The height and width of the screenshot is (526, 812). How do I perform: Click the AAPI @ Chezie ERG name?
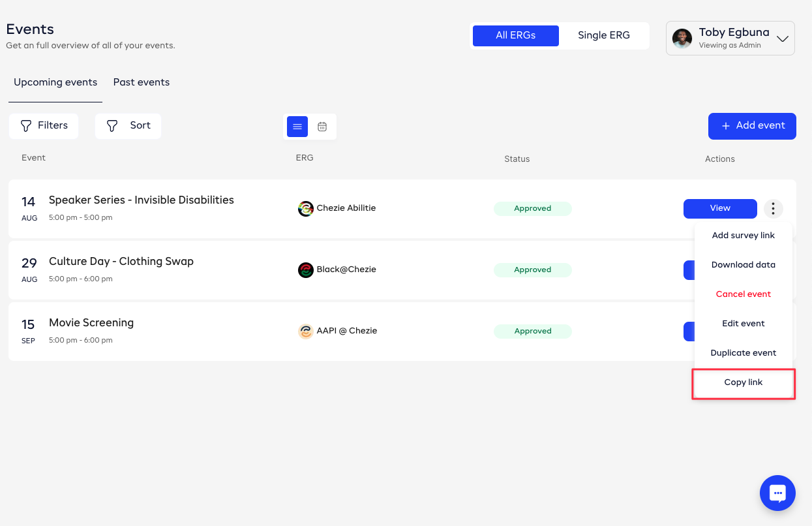pos(347,331)
